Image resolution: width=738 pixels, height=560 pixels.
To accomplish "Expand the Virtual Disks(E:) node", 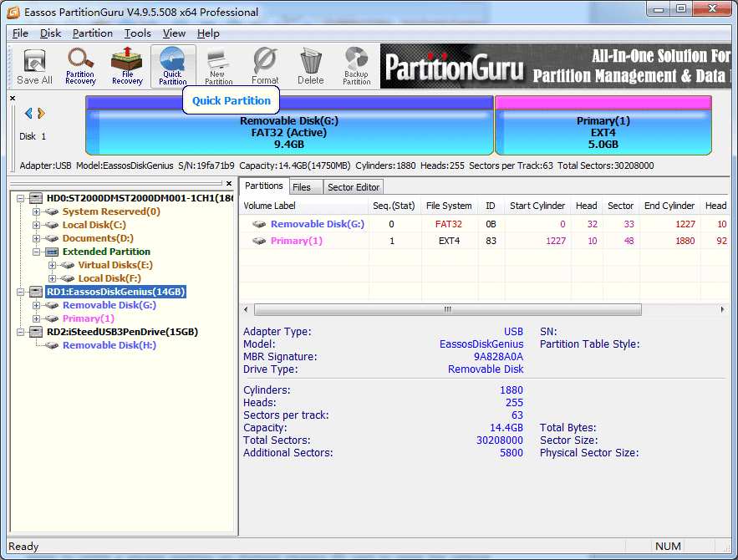I will click(x=53, y=266).
